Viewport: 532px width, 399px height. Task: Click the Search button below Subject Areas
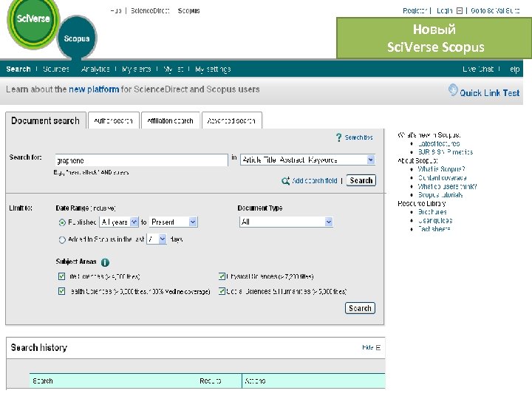[360, 308]
